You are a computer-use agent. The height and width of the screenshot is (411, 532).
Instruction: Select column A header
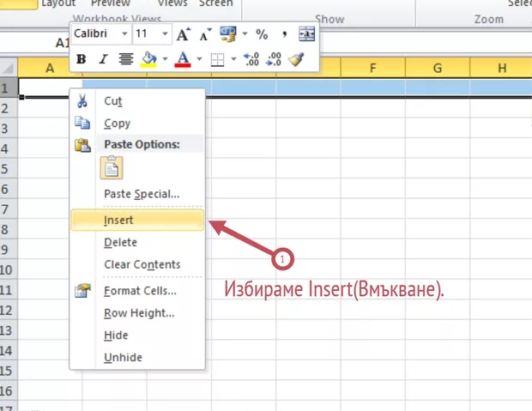(50, 68)
